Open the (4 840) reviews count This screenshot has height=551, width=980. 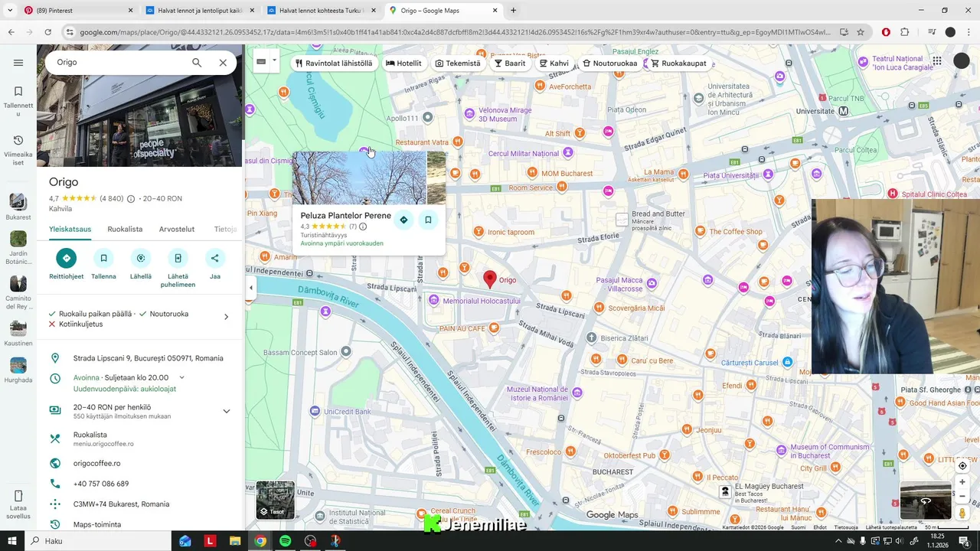point(111,199)
